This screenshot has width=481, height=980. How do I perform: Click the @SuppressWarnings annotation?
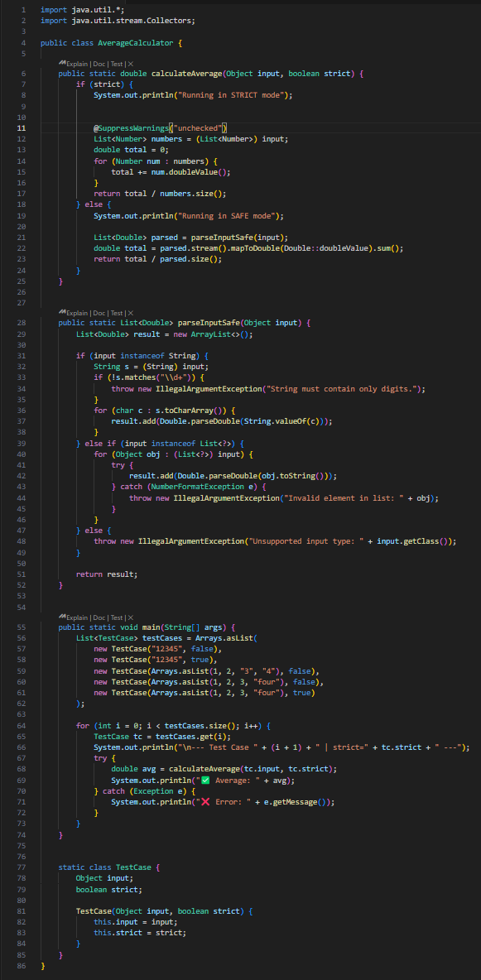click(x=133, y=128)
